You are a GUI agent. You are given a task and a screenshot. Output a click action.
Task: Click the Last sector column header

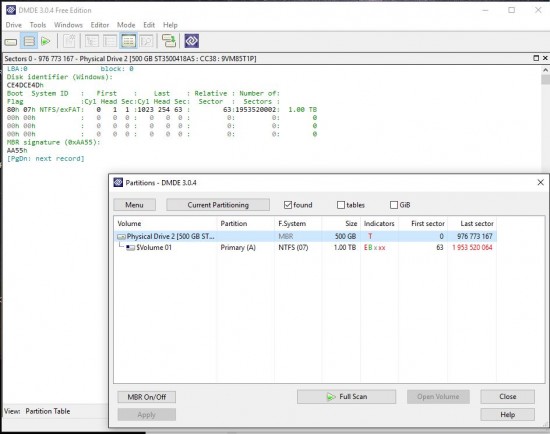click(472, 223)
